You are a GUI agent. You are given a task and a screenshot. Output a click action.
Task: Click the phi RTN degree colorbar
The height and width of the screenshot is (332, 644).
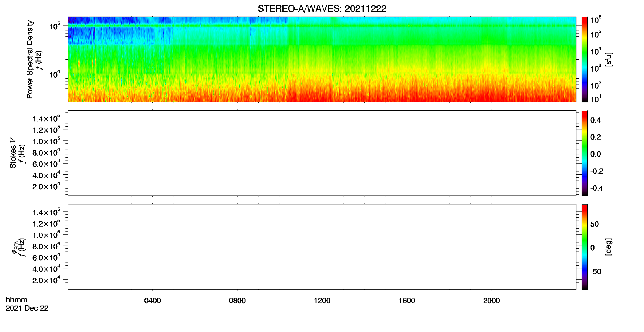click(585, 247)
